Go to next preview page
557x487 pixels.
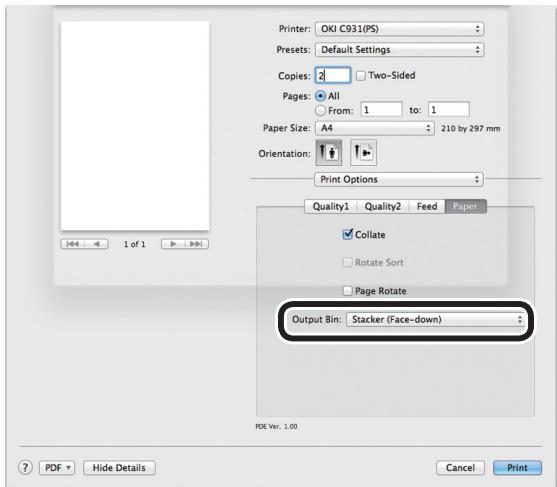point(173,244)
